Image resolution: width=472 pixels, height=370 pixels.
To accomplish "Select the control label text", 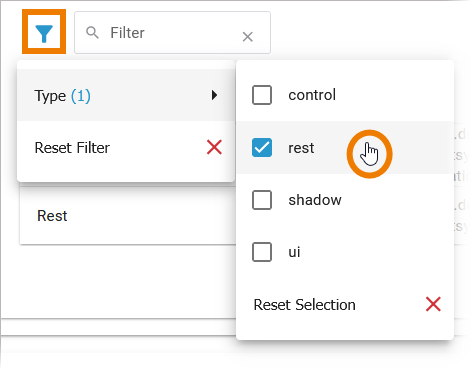I will tap(312, 95).
